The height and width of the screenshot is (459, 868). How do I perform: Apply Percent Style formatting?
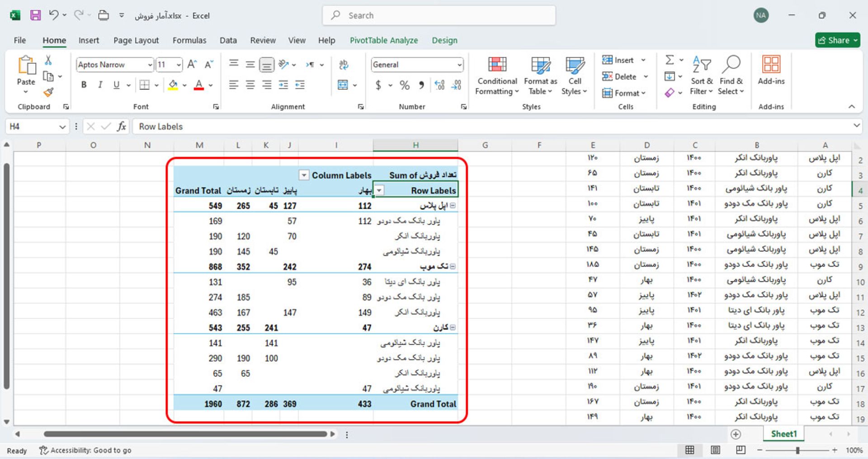coord(405,85)
